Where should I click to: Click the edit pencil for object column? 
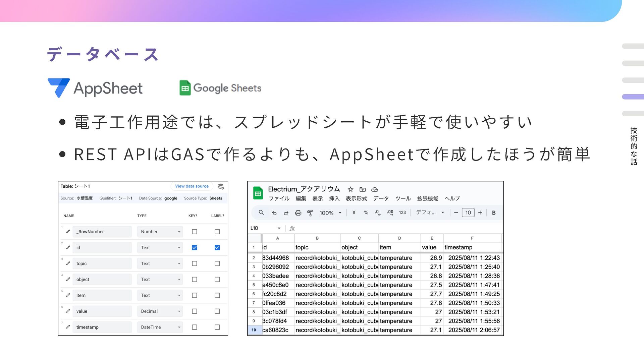click(x=68, y=279)
